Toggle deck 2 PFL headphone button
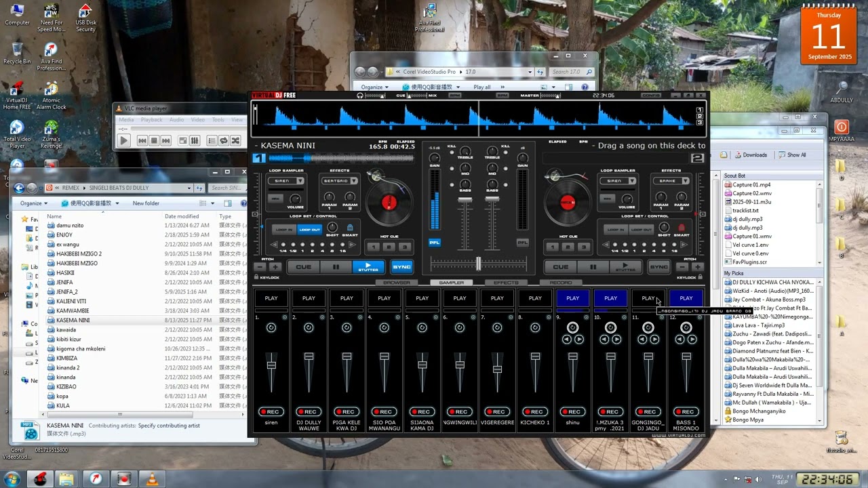 coord(523,242)
